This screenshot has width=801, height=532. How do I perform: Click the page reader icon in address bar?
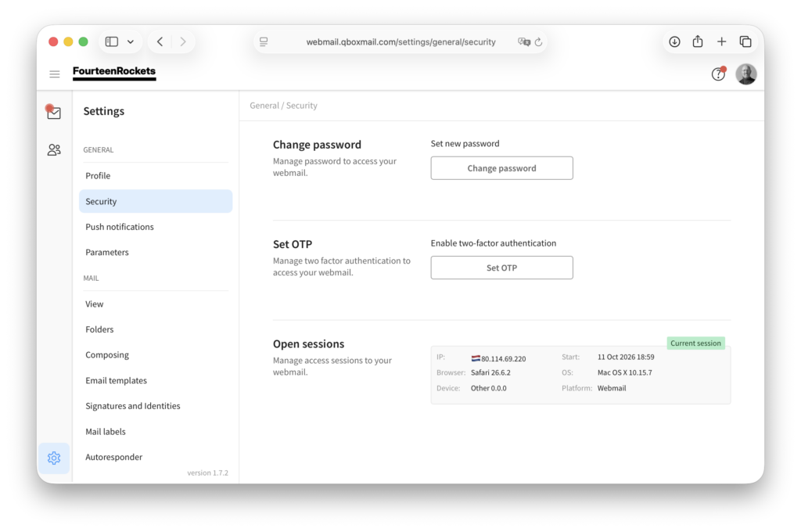264,42
